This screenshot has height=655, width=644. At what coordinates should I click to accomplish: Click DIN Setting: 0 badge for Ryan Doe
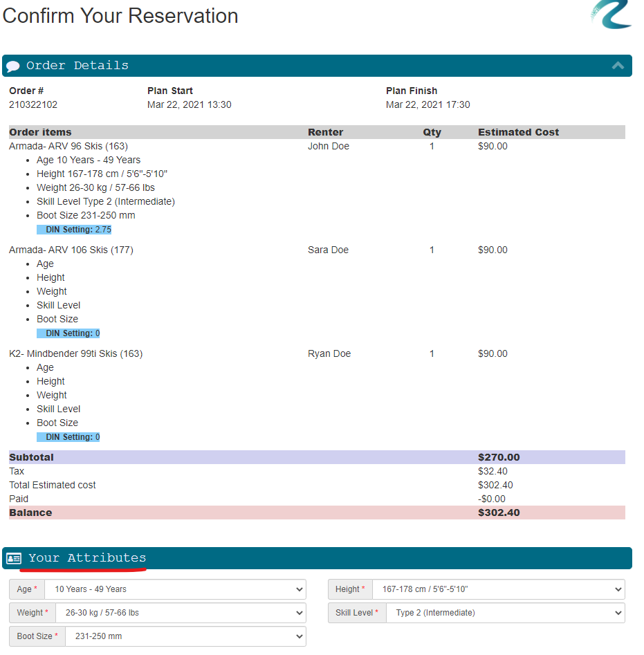(x=68, y=436)
